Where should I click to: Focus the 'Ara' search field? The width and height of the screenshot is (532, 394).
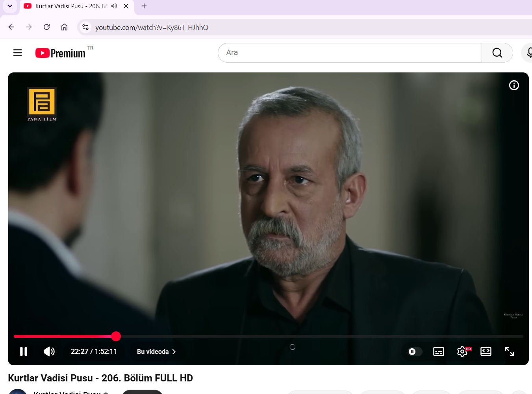(350, 53)
